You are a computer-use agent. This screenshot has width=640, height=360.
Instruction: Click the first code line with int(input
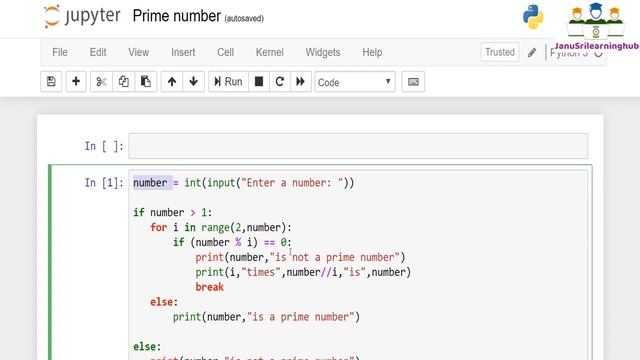[244, 183]
